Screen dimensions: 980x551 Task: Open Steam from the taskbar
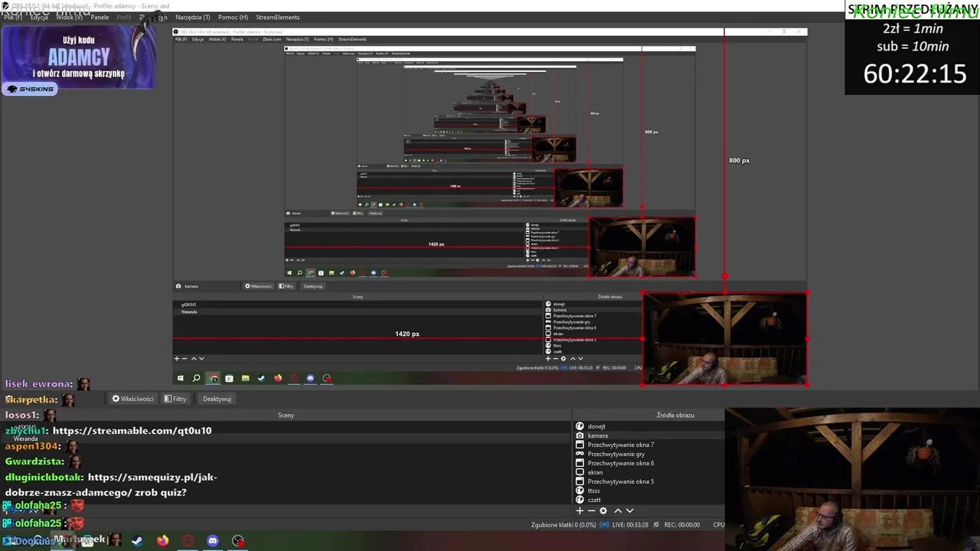(x=137, y=541)
